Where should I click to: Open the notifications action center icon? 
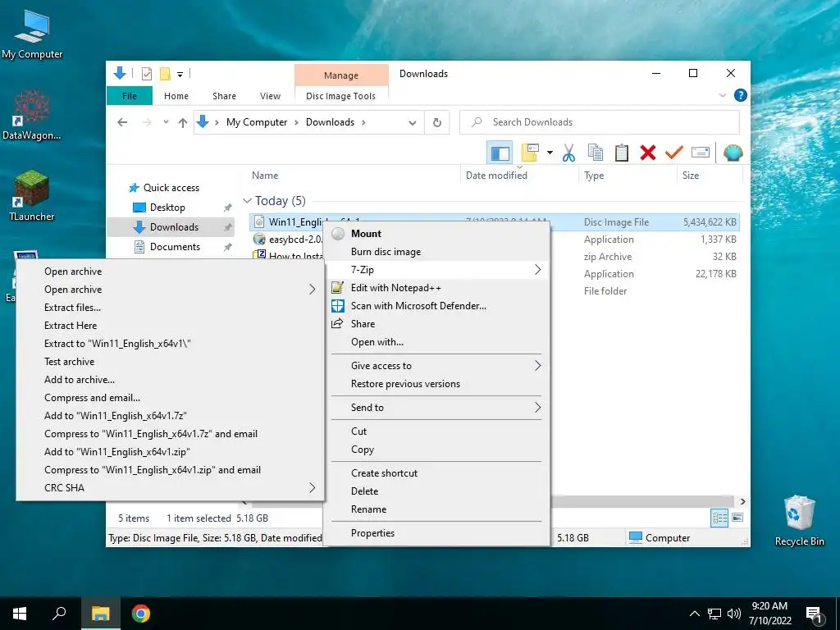click(815, 614)
